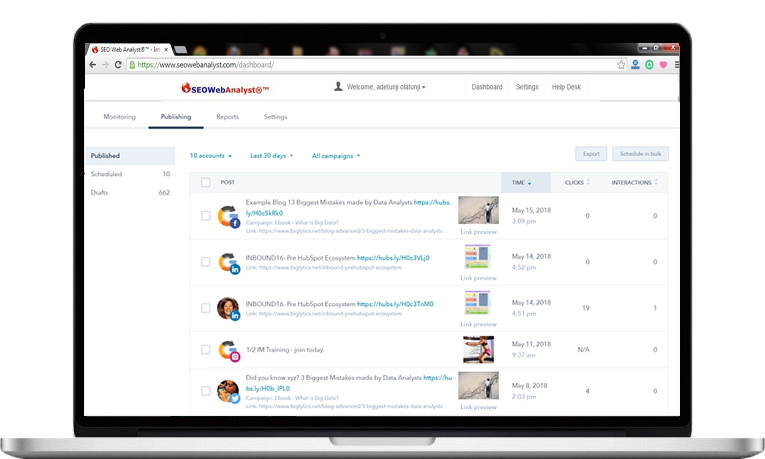Expand the Last 30 days date filter
The image size is (765, 459).
tap(270, 156)
